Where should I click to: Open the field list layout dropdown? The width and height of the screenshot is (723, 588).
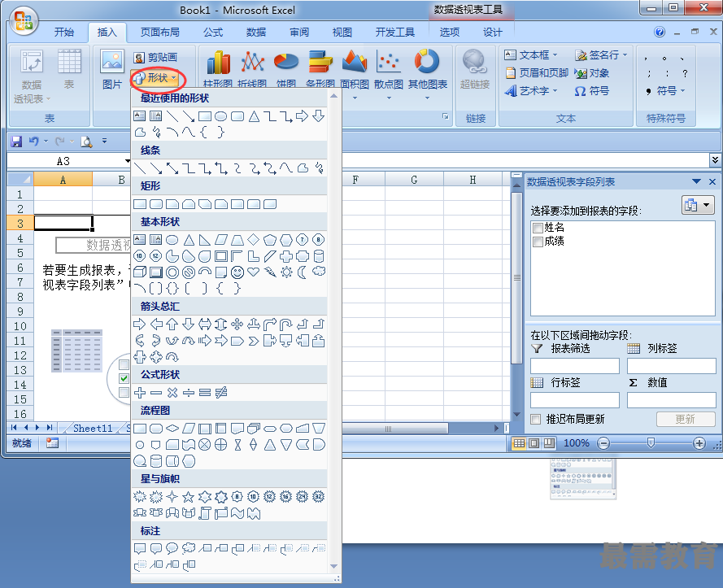698,205
